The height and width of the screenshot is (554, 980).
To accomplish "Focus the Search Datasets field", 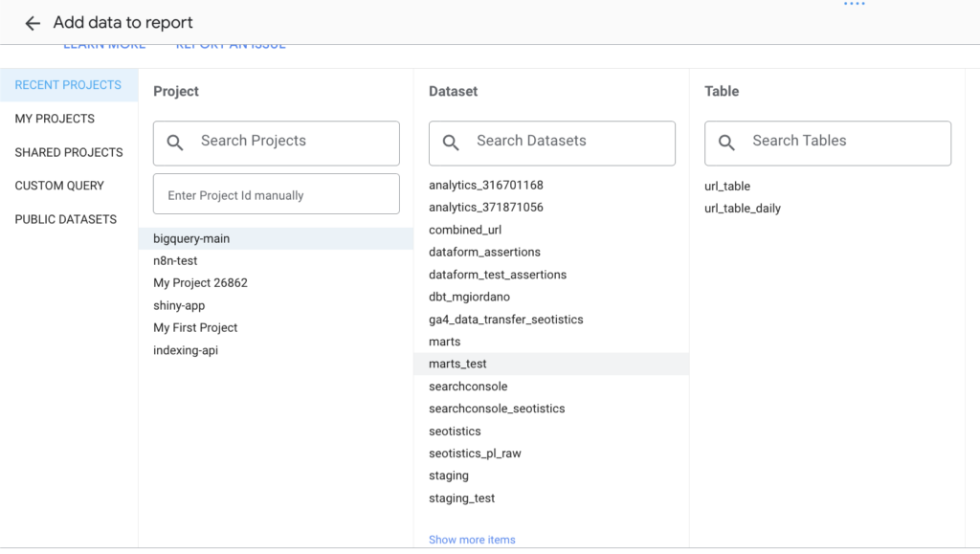I will (552, 143).
